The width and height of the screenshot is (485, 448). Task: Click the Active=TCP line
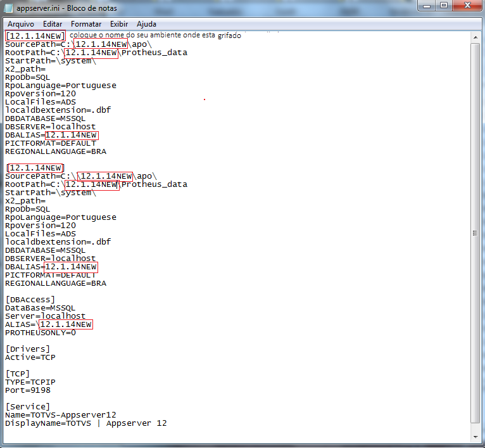pos(30,357)
